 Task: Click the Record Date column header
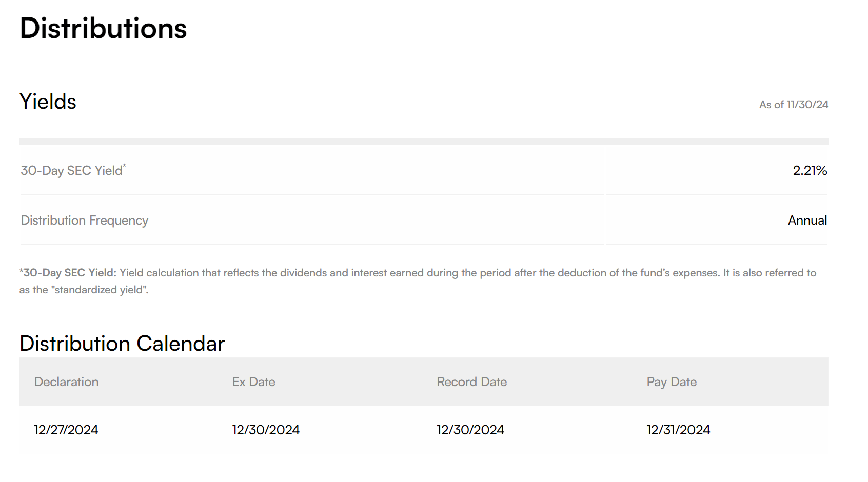pos(471,382)
